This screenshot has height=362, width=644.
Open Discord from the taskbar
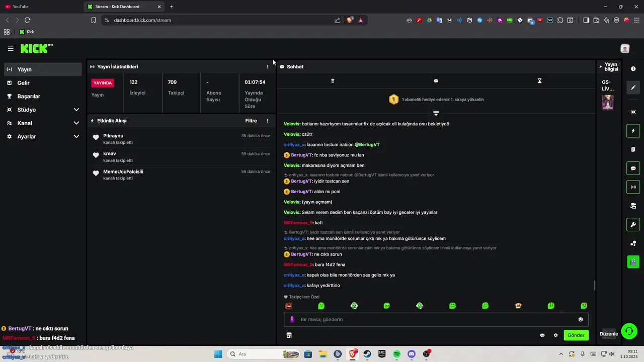click(412, 354)
